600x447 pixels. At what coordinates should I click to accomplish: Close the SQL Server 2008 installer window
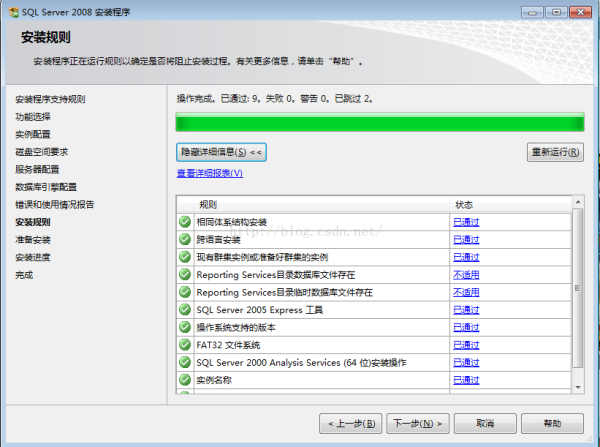580,12
